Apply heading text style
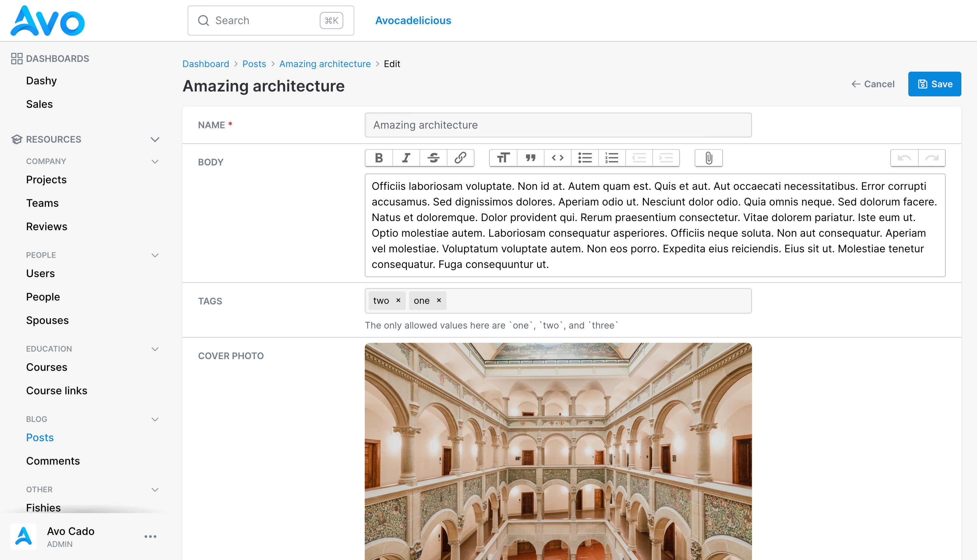977x560 pixels. click(x=503, y=158)
